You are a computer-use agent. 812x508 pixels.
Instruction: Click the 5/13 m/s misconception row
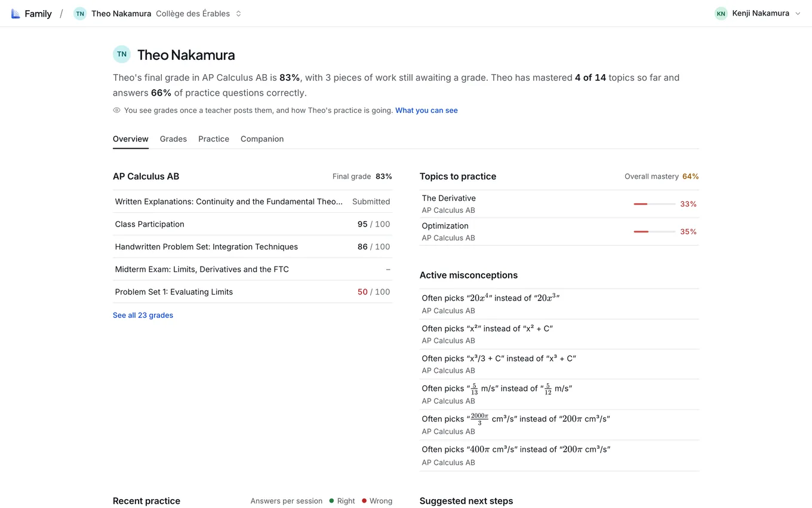(x=559, y=394)
